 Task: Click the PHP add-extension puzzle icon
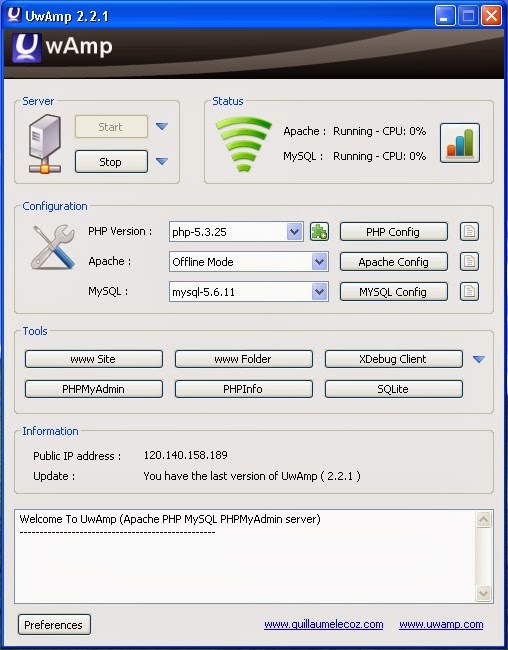tap(319, 231)
